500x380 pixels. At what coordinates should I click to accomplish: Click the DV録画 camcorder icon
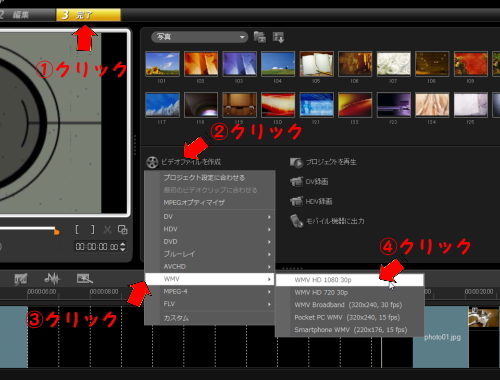coord(296,182)
